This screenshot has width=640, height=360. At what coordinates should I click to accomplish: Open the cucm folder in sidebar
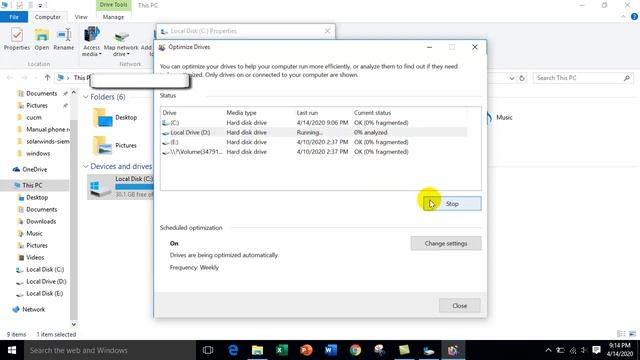[x=33, y=118]
